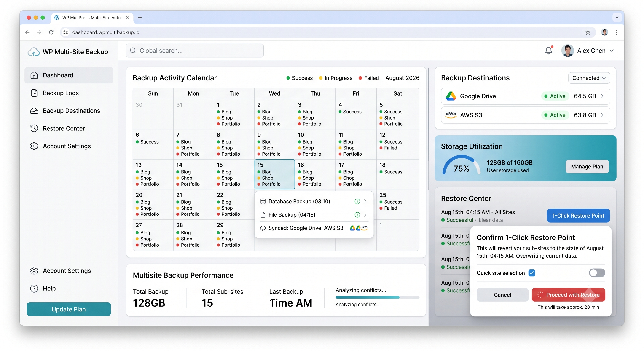Screen dimensions: 644x351
Task: Click the August 2026 month label
Action: (402, 78)
